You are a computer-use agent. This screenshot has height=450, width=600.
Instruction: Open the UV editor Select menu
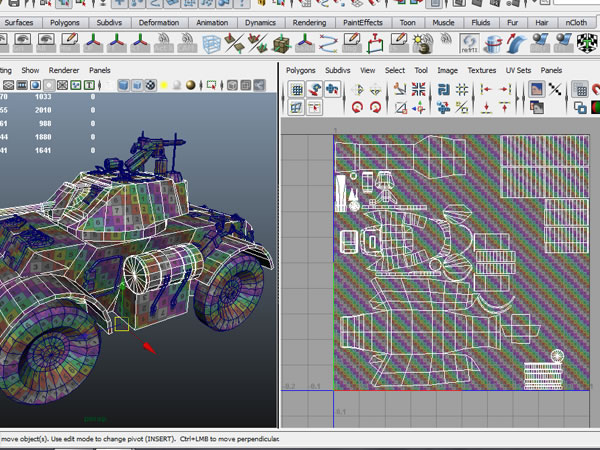click(395, 70)
